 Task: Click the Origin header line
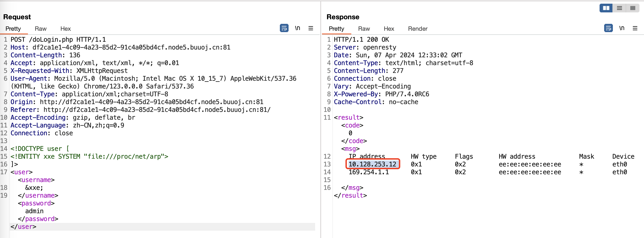pos(137,102)
